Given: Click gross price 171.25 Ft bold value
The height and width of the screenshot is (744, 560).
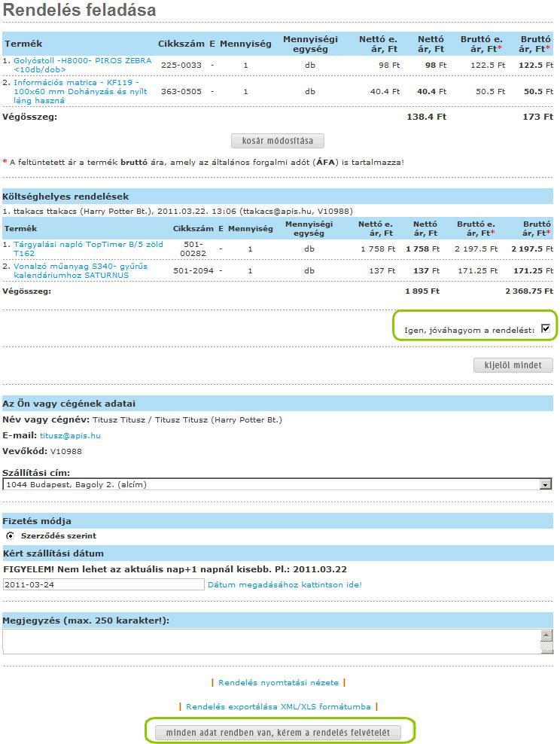Looking at the screenshot, I should [534, 271].
